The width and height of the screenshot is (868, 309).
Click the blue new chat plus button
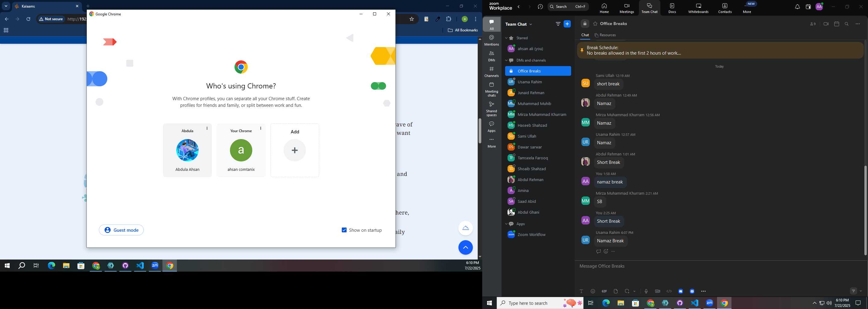(x=568, y=24)
